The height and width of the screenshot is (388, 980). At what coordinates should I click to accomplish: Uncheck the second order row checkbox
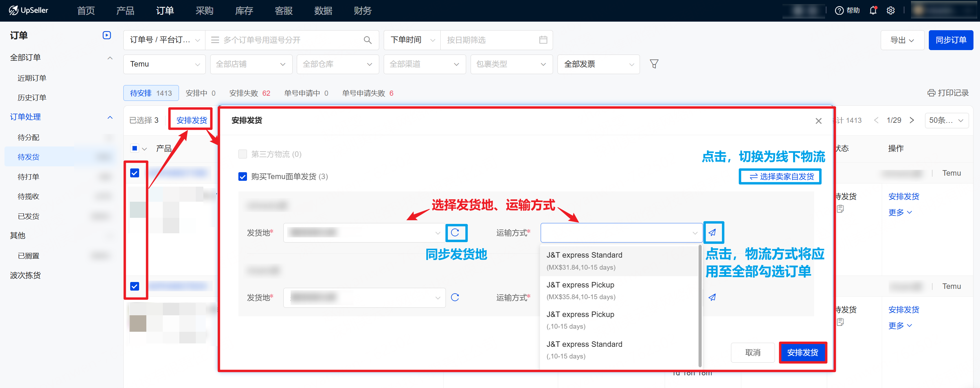click(x=135, y=286)
